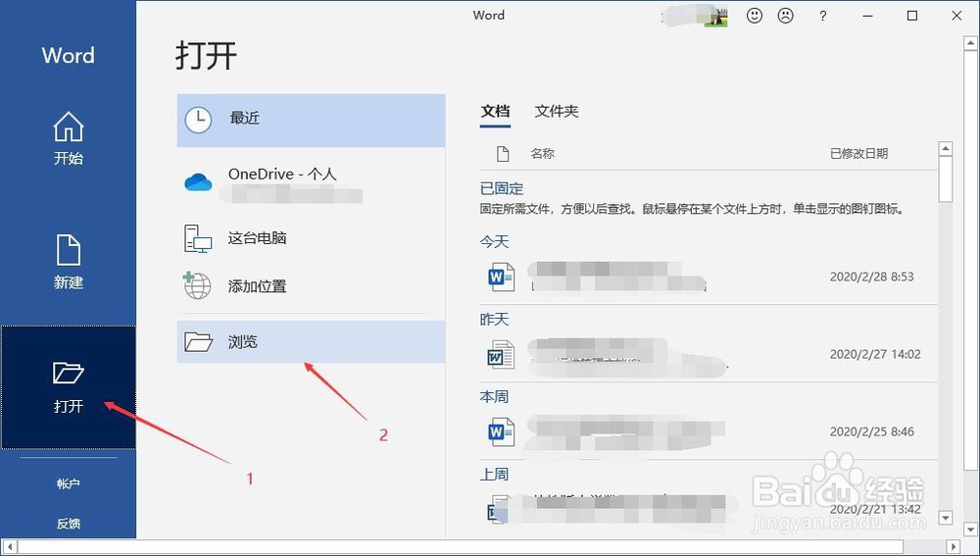Go to the 开始 home page
This screenshot has height=556, width=980.
click(69, 137)
